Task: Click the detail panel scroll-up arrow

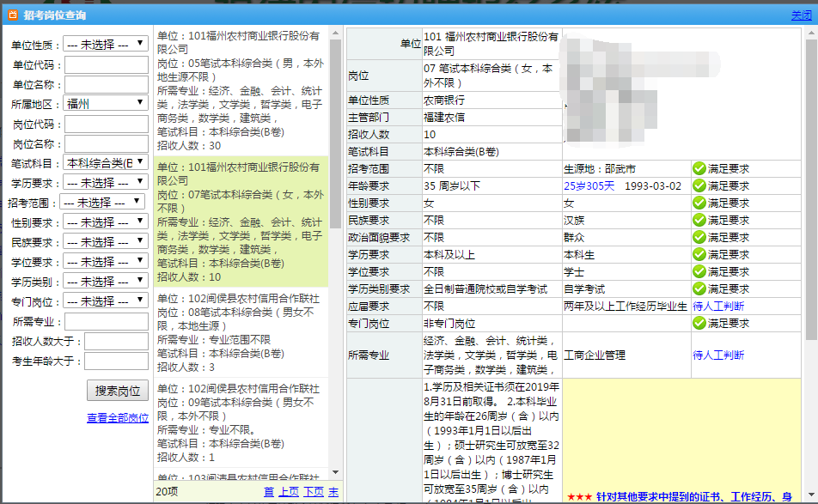Action: pos(811,33)
